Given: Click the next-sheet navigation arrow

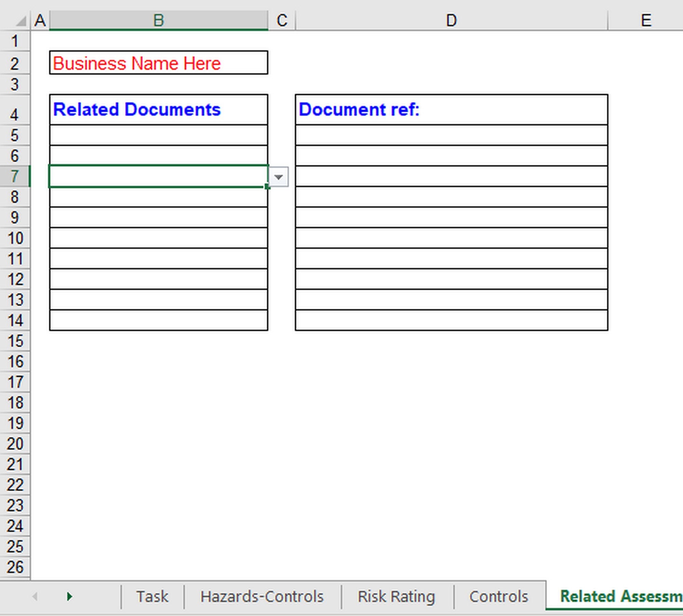Looking at the screenshot, I should [x=69, y=596].
